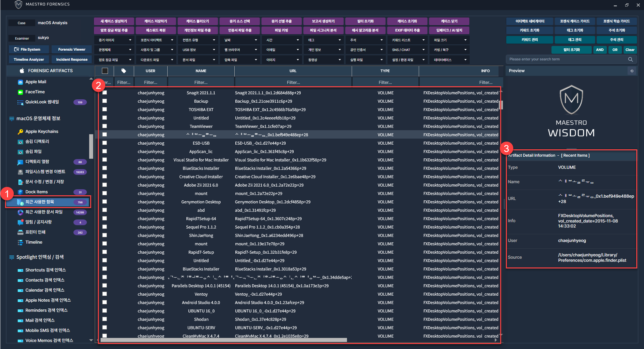Click the Dock Items sidebar icon
The image size is (644, 349).
[20, 192]
